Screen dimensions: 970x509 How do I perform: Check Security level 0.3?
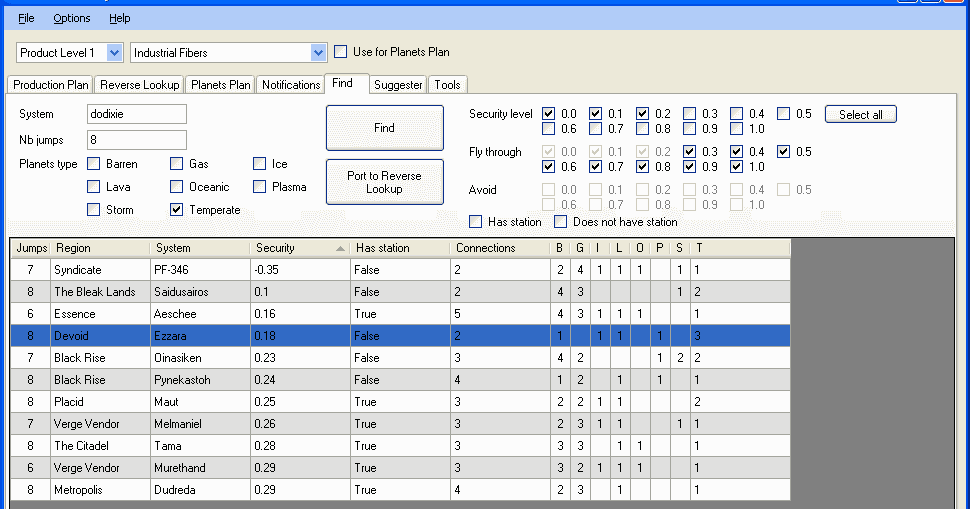[689, 114]
